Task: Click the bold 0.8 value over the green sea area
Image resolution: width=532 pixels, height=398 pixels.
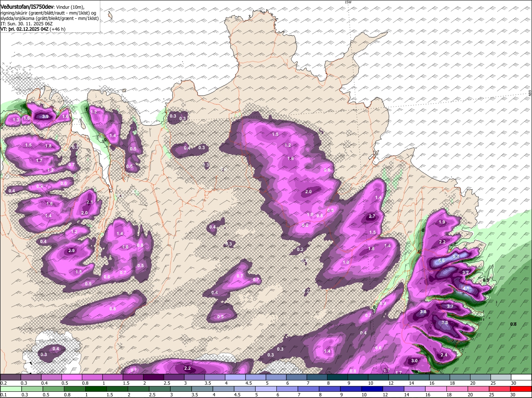Action: tap(513, 324)
